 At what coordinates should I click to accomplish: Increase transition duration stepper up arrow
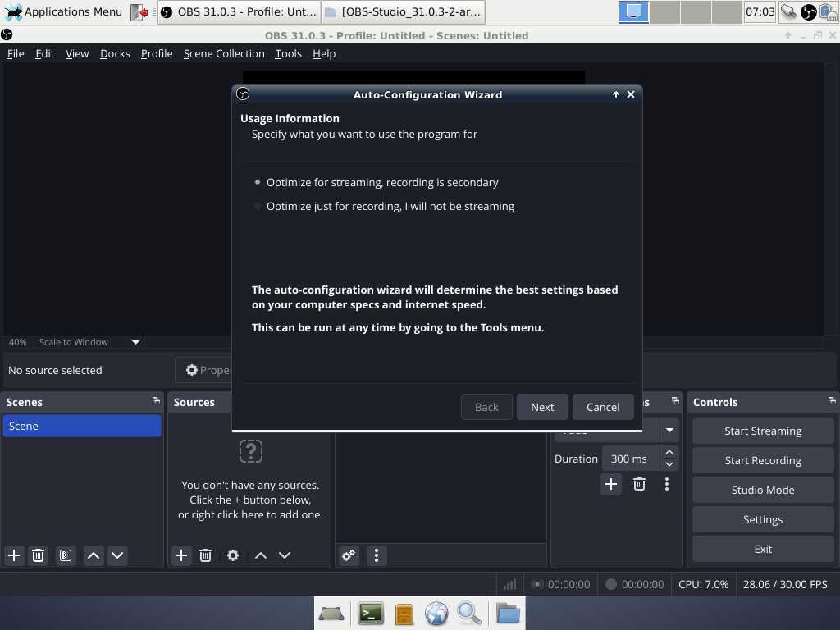(x=669, y=452)
